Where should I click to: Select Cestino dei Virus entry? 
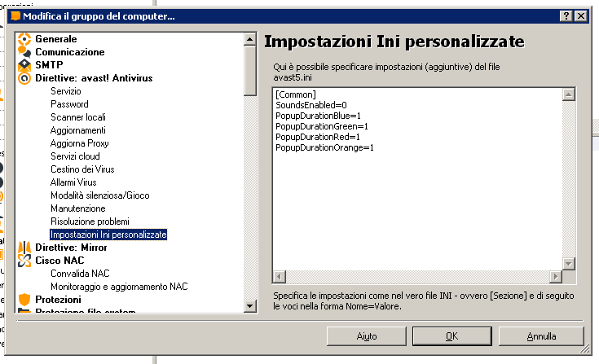click(x=82, y=169)
